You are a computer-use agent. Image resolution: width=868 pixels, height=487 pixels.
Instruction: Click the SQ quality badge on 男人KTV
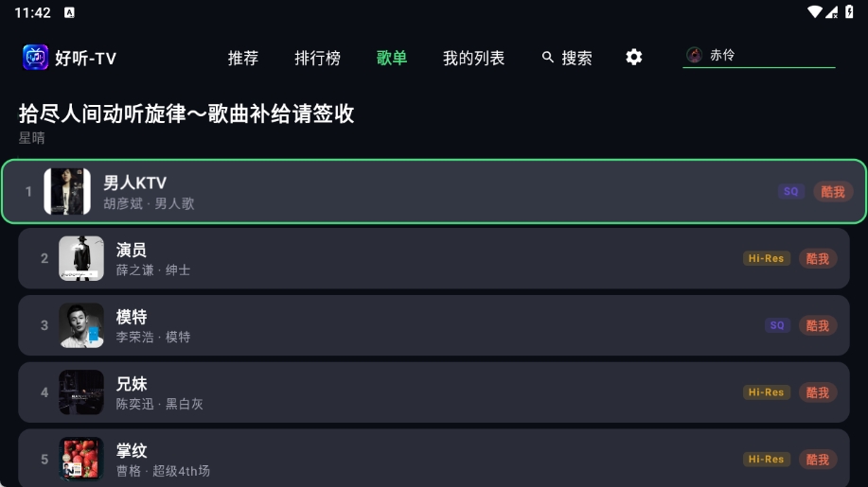[791, 191]
